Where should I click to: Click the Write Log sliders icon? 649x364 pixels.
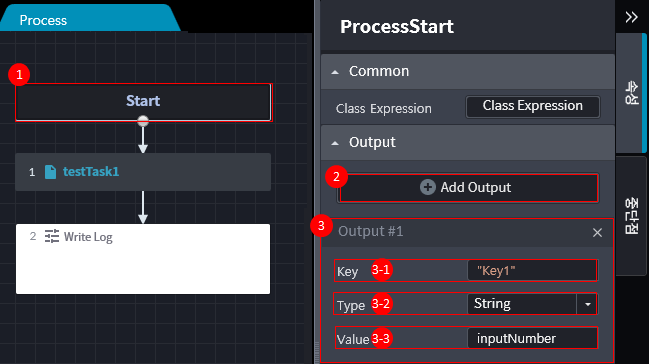click(x=52, y=236)
